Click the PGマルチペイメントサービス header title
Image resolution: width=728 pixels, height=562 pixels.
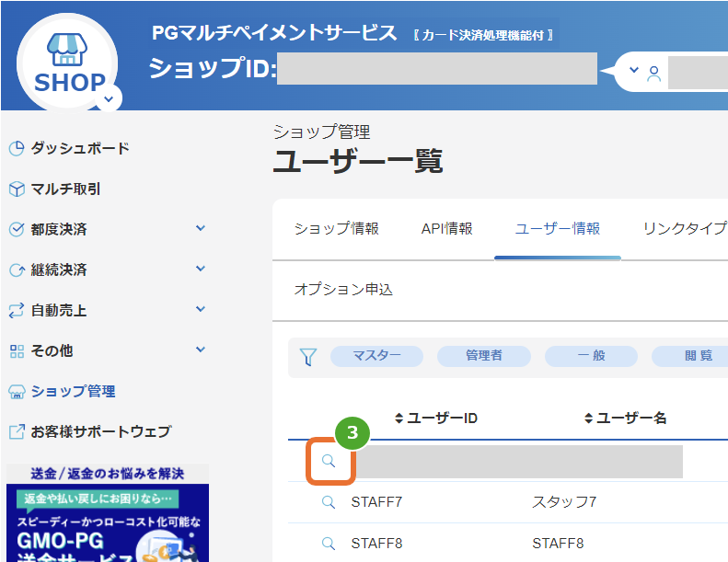click(274, 33)
